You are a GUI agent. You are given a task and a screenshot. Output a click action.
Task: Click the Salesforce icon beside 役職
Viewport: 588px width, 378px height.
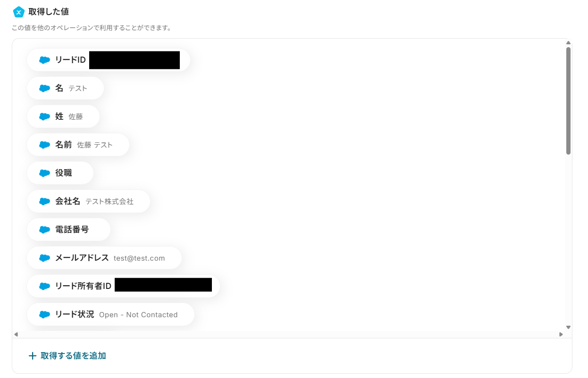(x=44, y=173)
